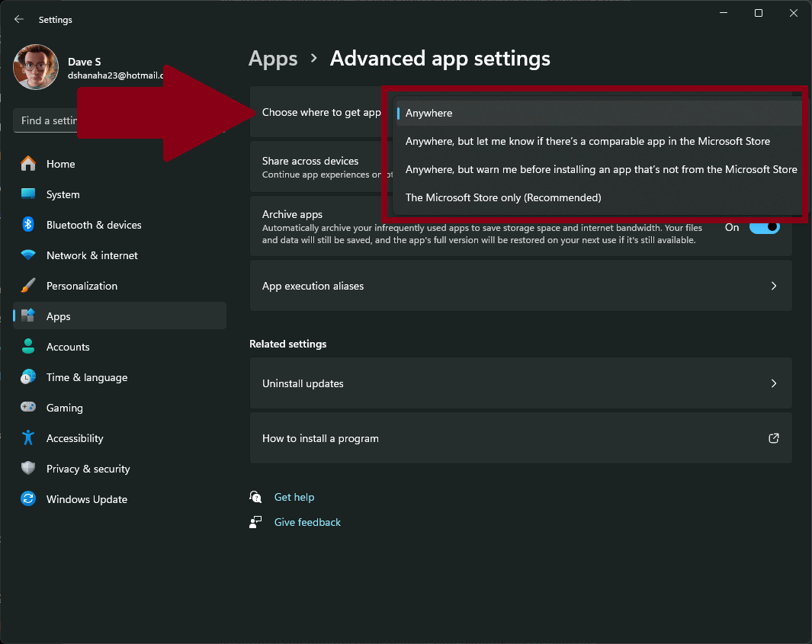Expand App execution aliases
Image resolution: width=812 pixels, height=644 pixels.
click(x=521, y=286)
